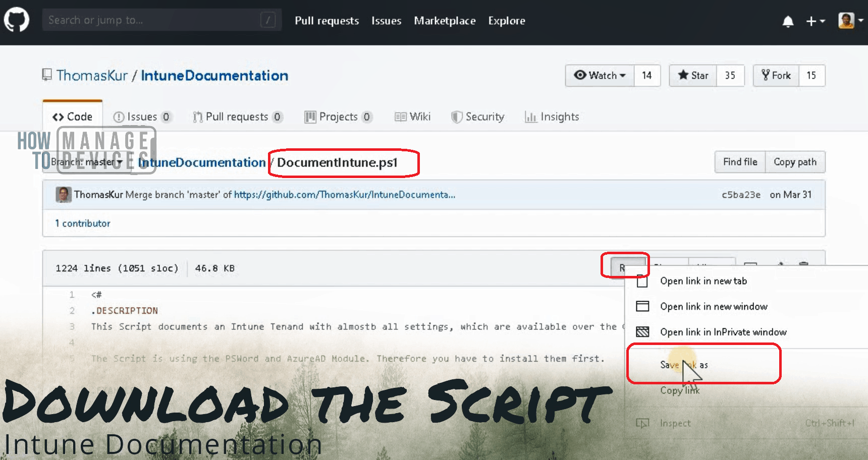The image size is (868, 460).
Task: Switch to the Insights tab
Action: 552,117
